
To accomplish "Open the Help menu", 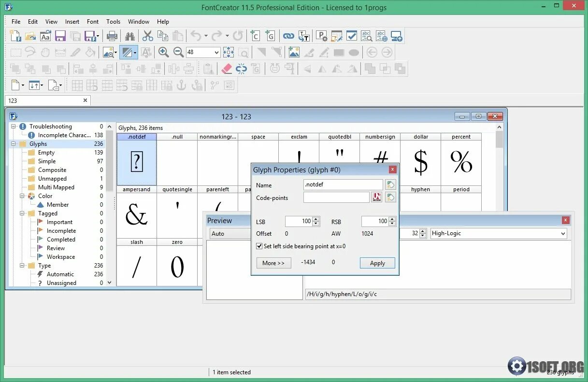I will (163, 21).
